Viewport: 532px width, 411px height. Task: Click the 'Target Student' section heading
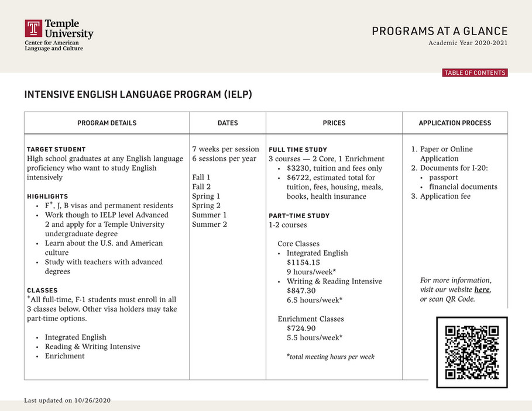56,150
